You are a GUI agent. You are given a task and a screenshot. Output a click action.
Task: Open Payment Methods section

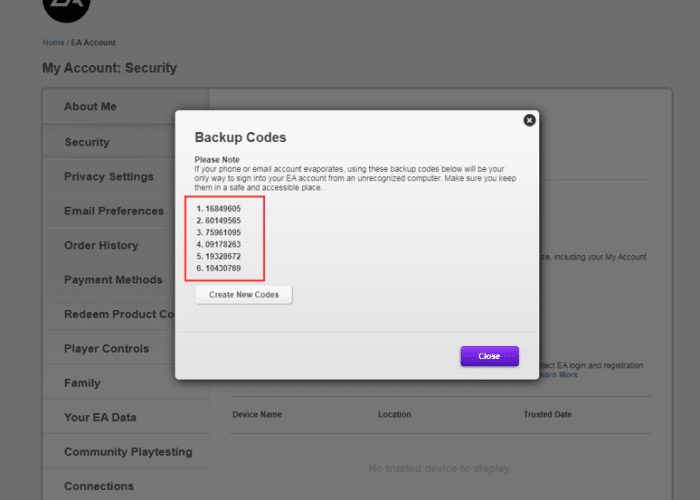tap(109, 279)
